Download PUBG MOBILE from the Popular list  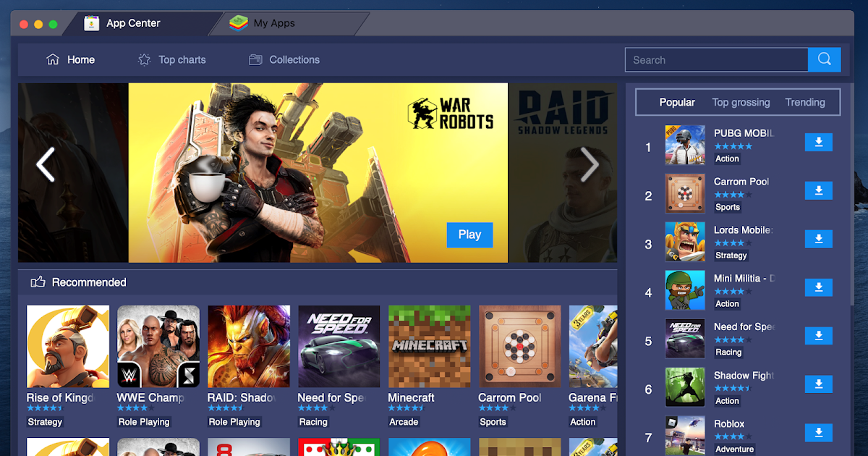tap(818, 142)
